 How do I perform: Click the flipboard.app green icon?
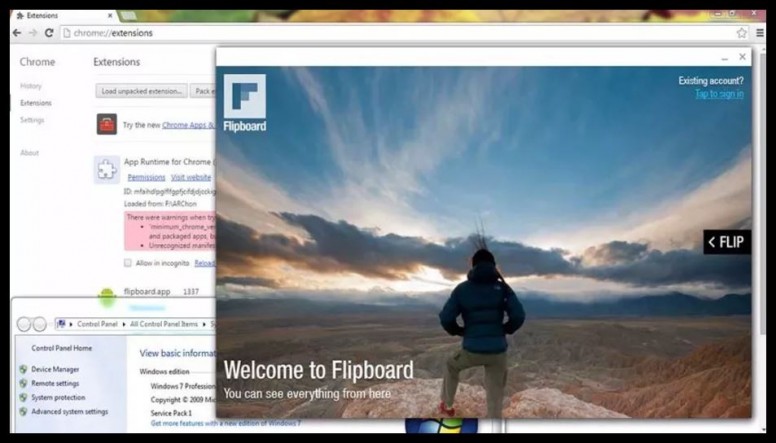[x=107, y=296]
